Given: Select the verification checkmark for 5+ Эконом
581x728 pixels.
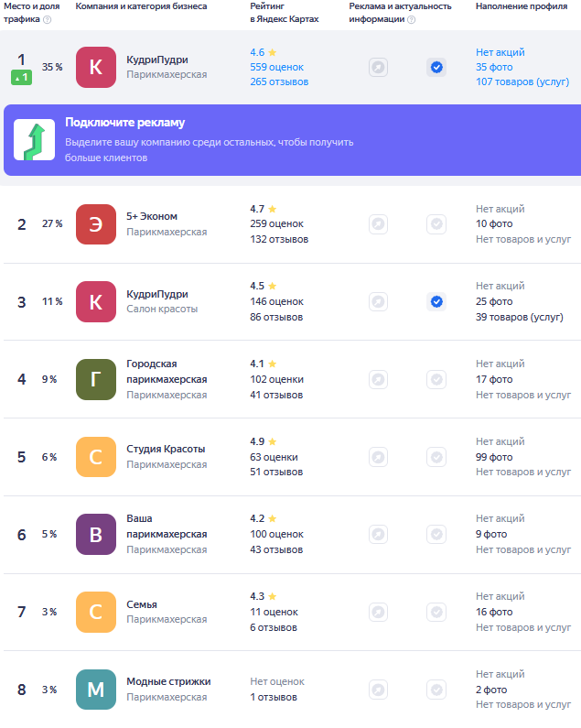Looking at the screenshot, I should tap(436, 224).
